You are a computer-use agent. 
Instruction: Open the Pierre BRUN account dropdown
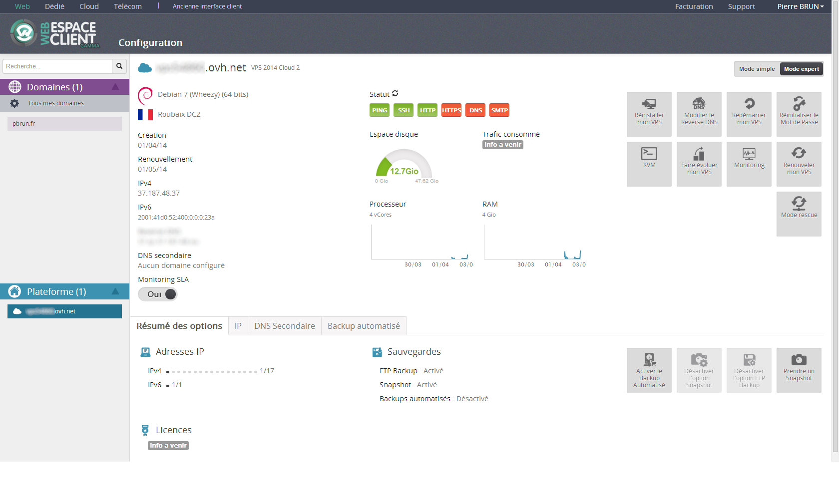tap(800, 6)
